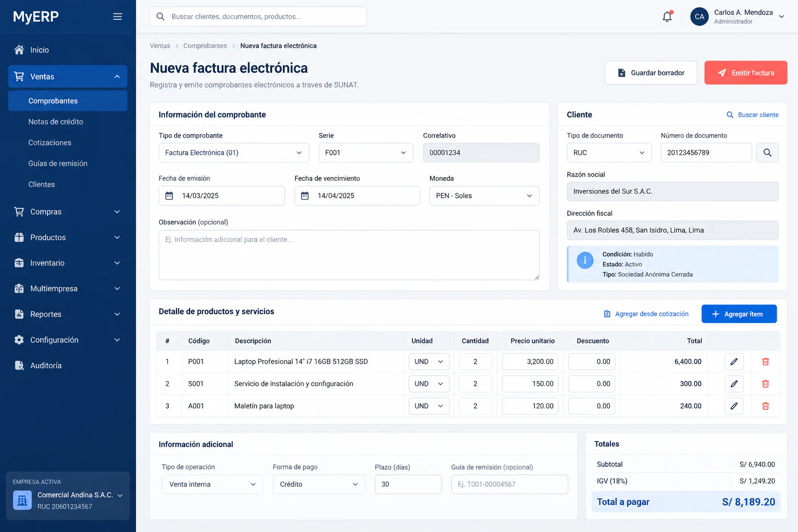The height and width of the screenshot is (532, 798).
Task: Open the Forma de pago Crédito dropdown
Action: click(x=319, y=484)
